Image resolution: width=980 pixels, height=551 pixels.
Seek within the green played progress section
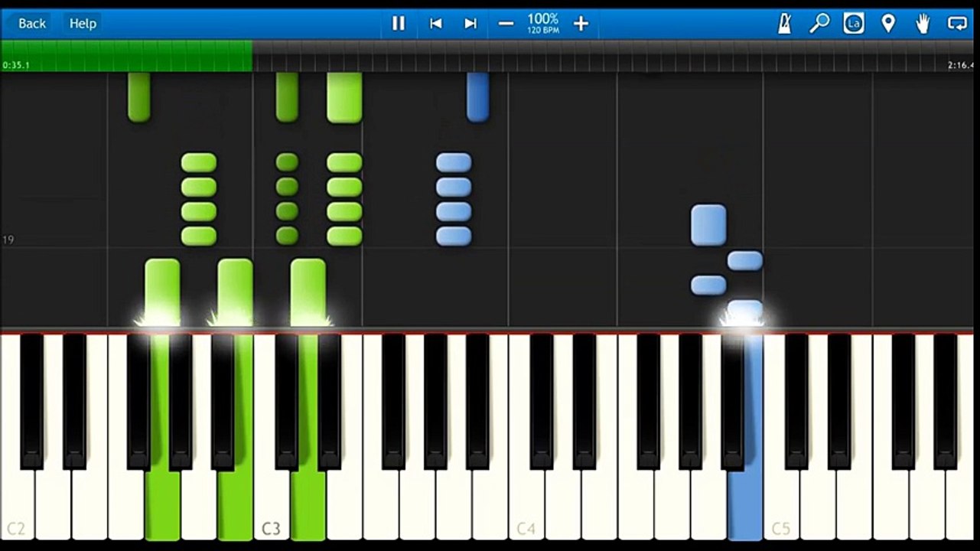[126, 56]
